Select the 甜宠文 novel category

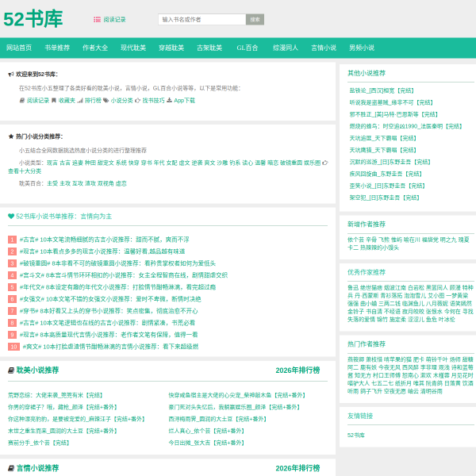[106, 163]
